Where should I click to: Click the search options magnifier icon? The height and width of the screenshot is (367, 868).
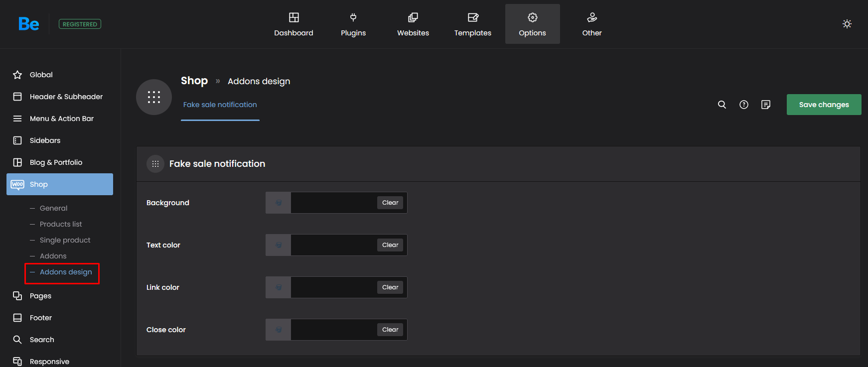coord(722,105)
